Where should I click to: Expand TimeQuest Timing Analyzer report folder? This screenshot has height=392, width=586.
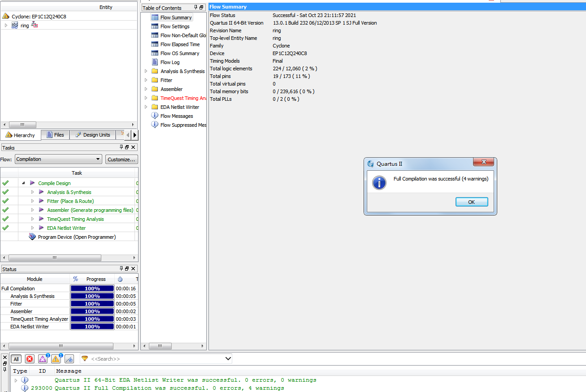tap(146, 98)
